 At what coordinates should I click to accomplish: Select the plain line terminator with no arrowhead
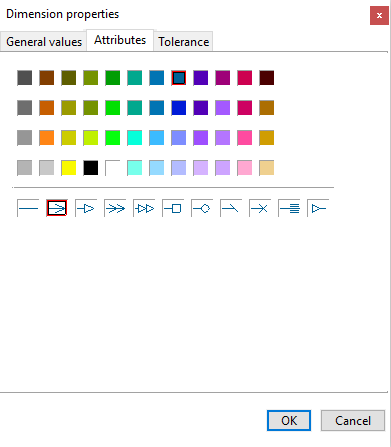(28, 208)
